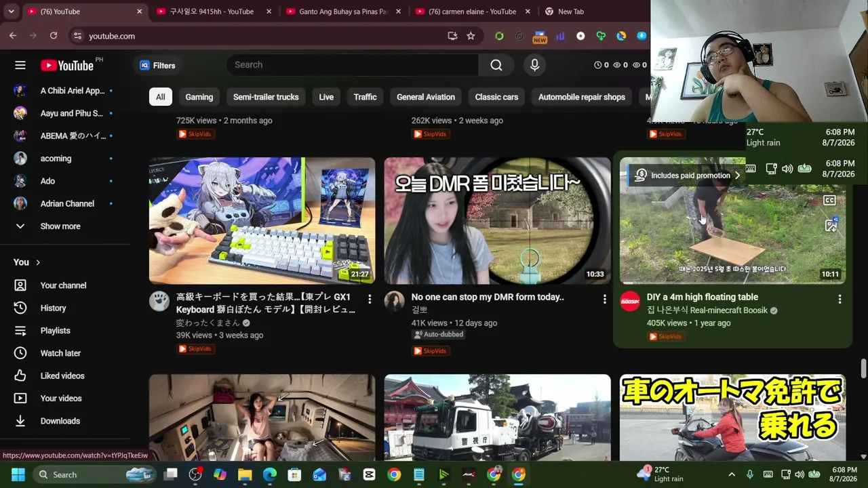Open more options for DMR video
868x488 pixels.
click(605, 299)
